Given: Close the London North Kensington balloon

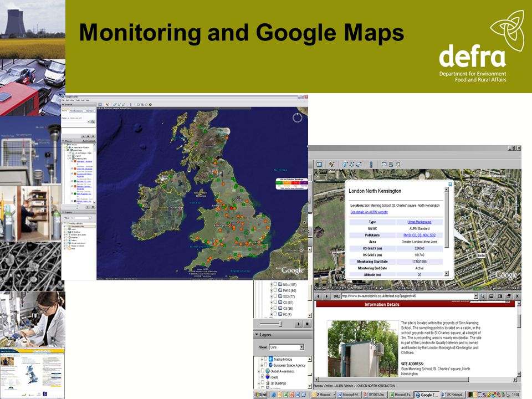Looking at the screenshot, I should click(450, 184).
